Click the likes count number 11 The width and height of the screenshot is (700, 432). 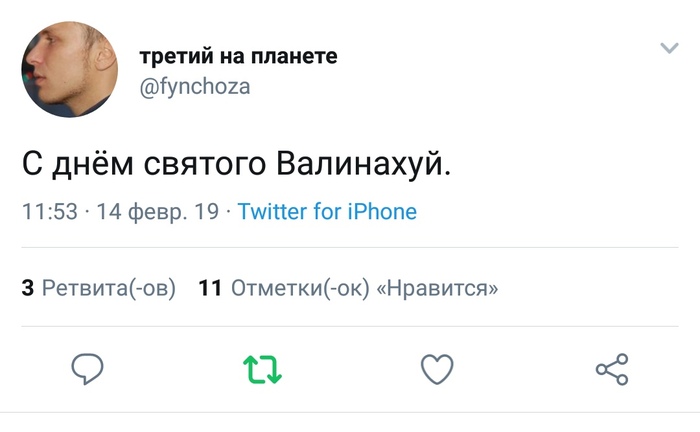click(x=209, y=289)
